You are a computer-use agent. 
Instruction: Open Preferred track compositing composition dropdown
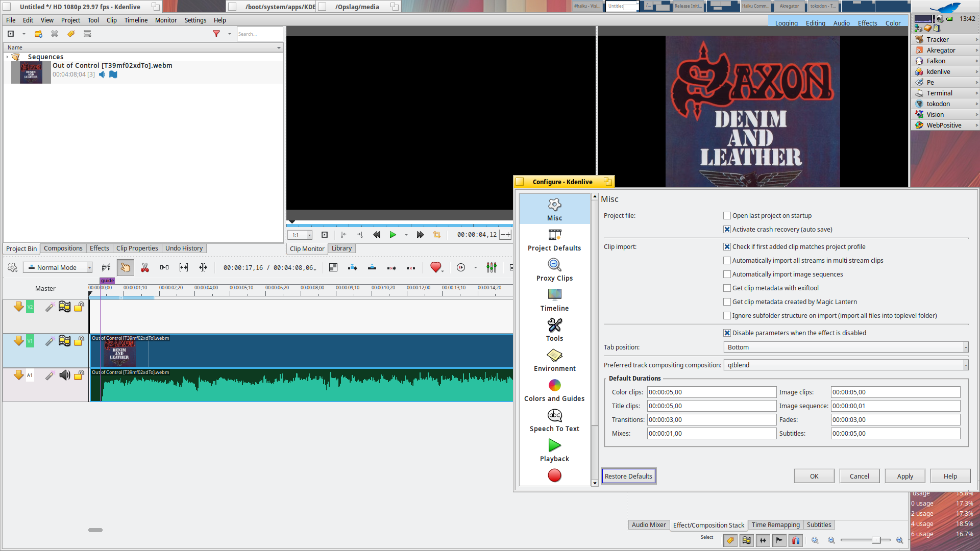(846, 365)
